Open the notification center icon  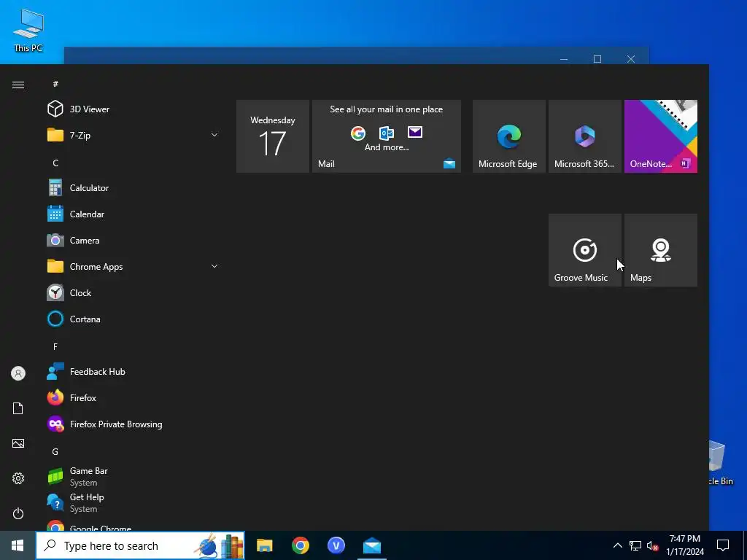[x=723, y=545]
